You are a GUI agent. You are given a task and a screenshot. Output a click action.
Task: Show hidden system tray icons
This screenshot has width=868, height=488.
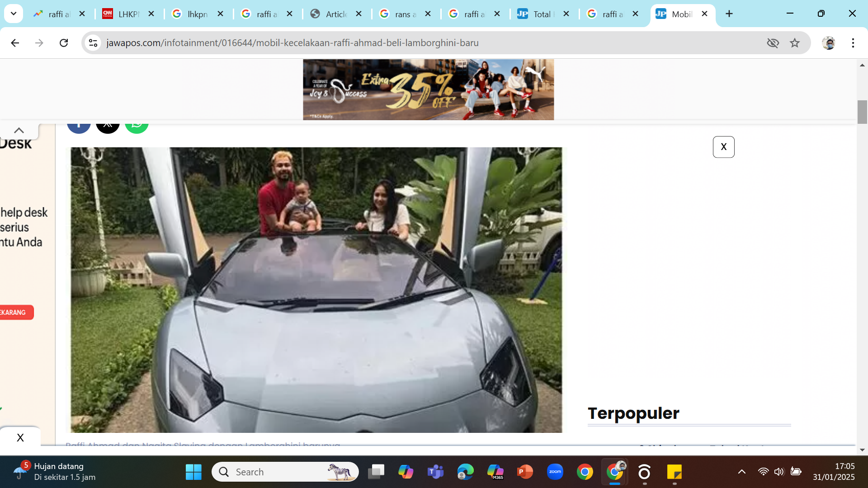pos(742,472)
